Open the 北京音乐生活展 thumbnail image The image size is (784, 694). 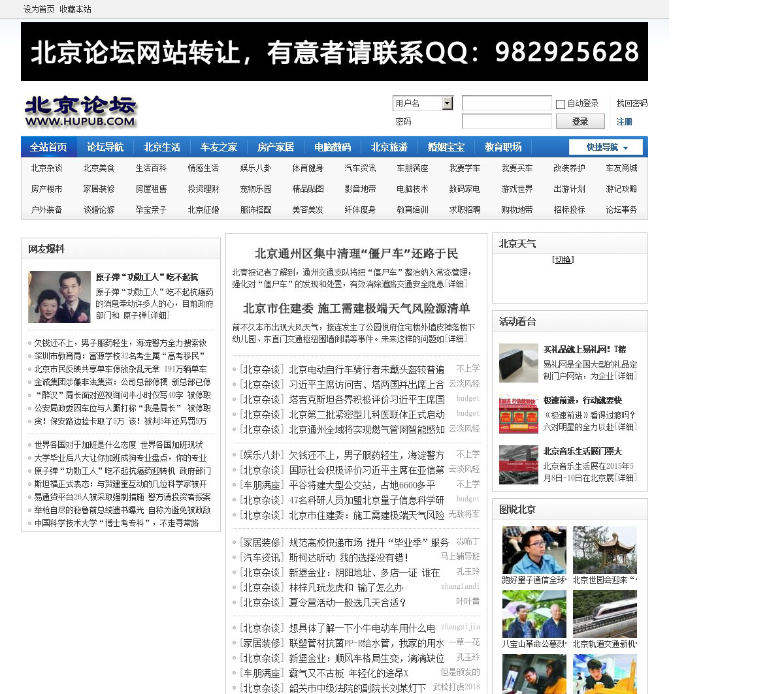518,465
